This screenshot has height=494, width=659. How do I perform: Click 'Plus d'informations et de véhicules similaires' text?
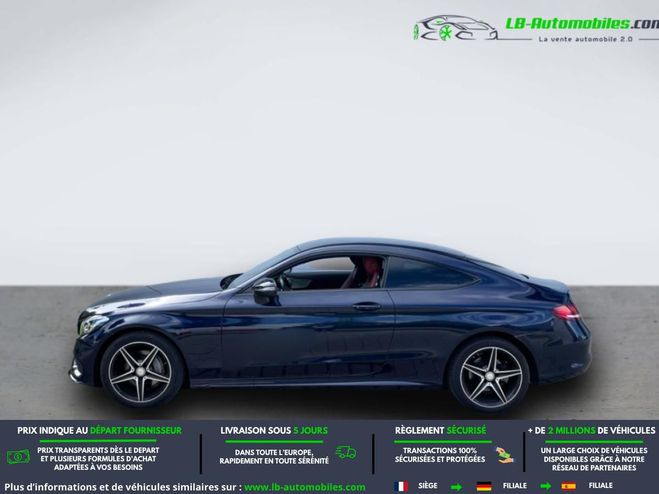123,487
